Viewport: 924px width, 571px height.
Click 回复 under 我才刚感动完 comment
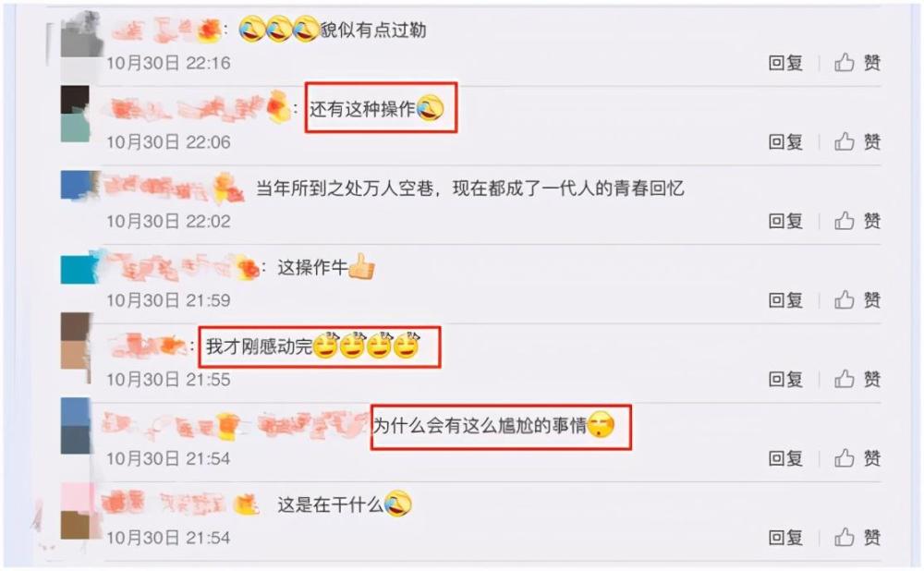click(x=785, y=379)
